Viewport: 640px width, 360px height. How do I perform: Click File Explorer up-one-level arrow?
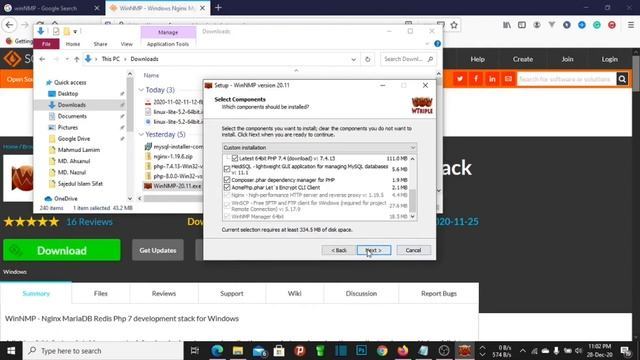(76, 59)
